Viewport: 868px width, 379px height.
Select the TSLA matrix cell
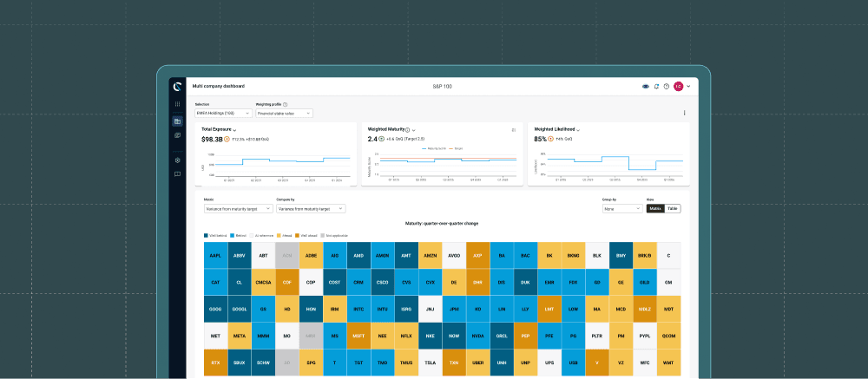click(431, 363)
